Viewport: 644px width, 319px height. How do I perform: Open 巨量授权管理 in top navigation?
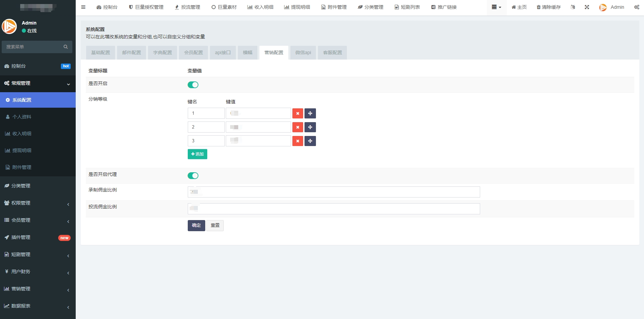[146, 7]
